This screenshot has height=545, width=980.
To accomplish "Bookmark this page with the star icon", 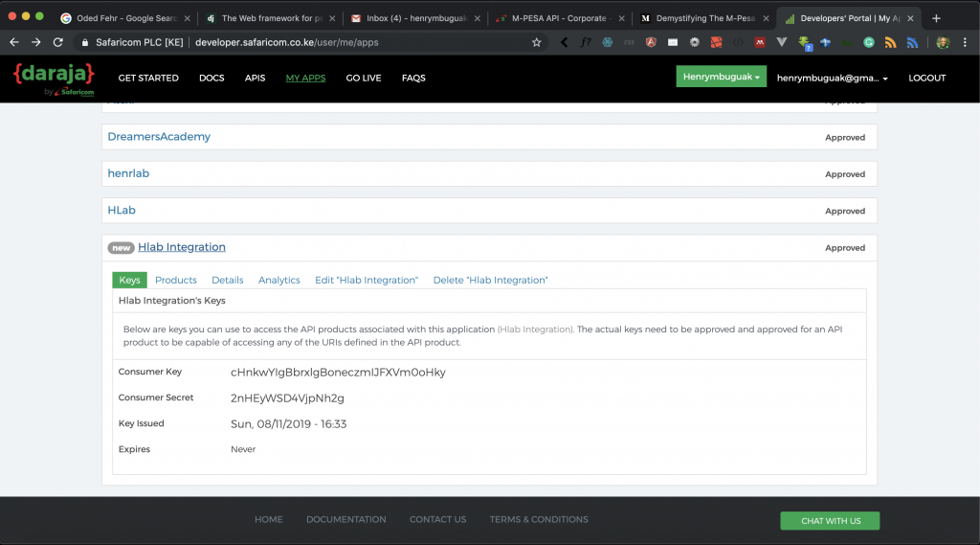I will (536, 42).
